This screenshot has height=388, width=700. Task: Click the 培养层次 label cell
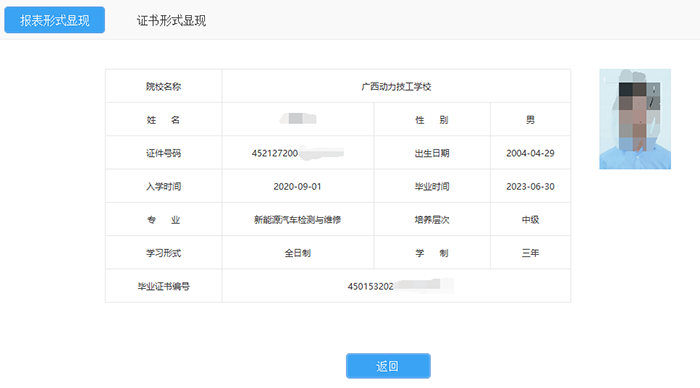432,219
